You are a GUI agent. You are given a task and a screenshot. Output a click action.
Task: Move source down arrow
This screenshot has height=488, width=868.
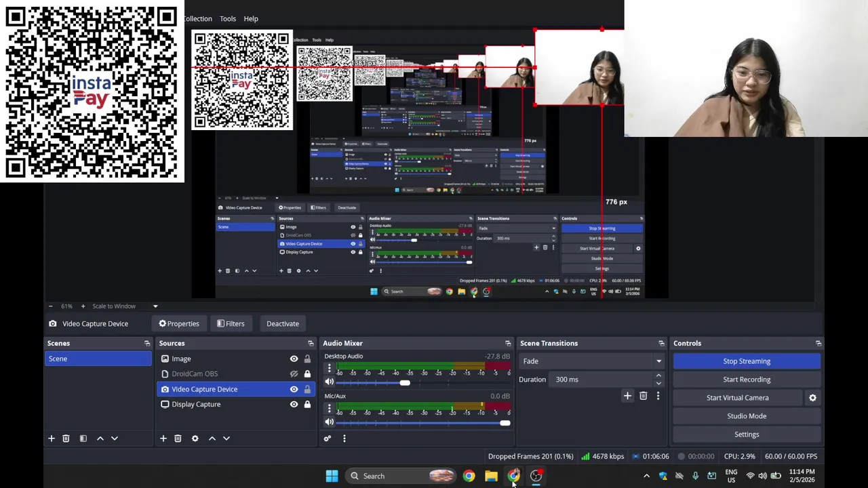[226, 439]
